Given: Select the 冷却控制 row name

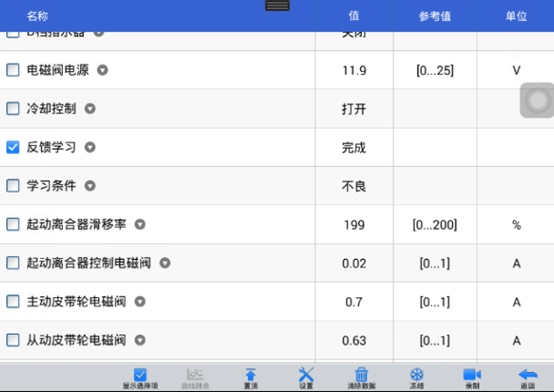Looking at the screenshot, I should [x=52, y=109].
